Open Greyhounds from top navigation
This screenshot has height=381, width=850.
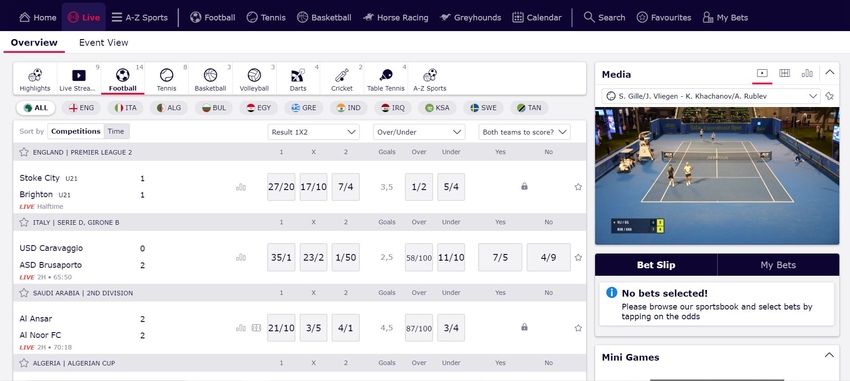point(471,17)
